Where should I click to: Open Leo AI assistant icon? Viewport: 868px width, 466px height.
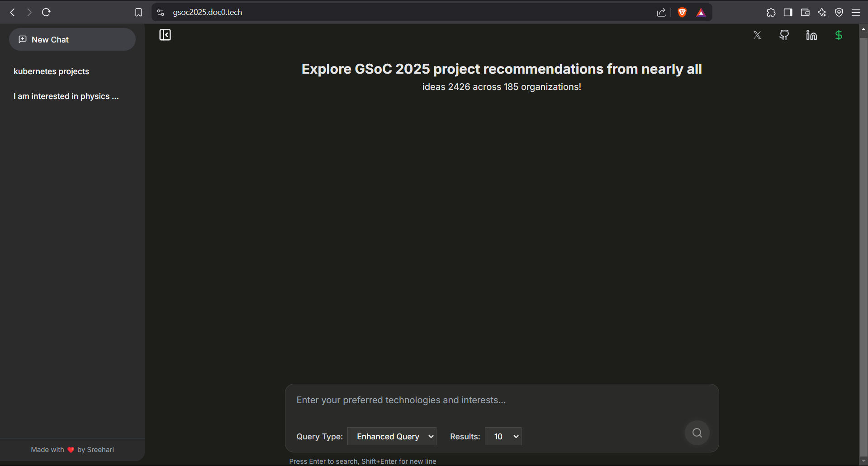click(822, 12)
